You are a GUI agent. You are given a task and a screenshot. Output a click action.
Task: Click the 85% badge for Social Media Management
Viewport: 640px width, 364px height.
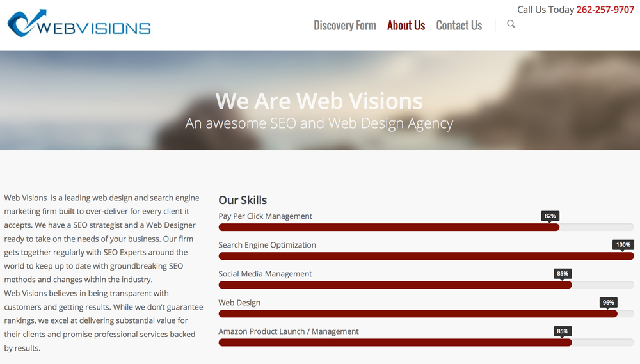pos(563,273)
